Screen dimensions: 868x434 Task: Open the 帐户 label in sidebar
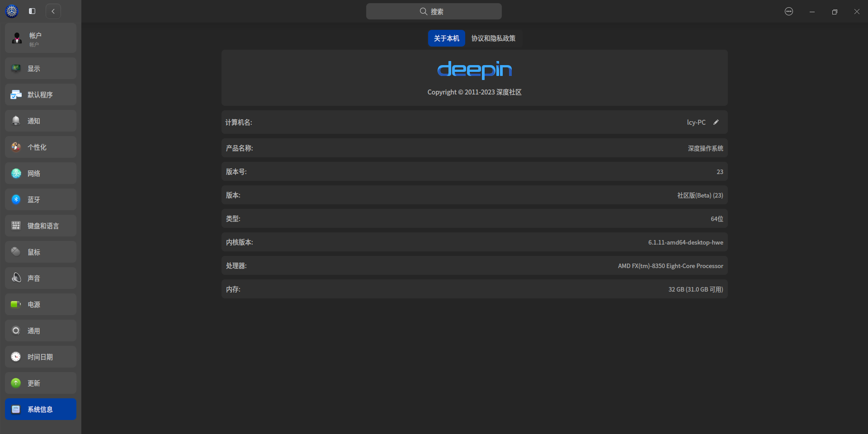click(35, 35)
